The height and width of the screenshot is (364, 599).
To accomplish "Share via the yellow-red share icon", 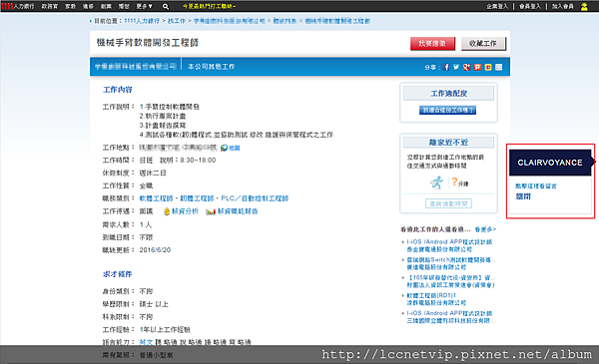I will [x=488, y=67].
